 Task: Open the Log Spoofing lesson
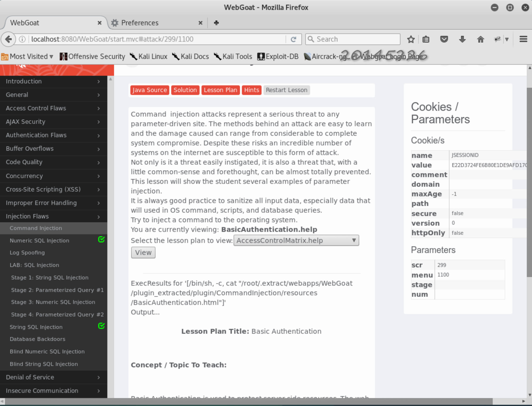[x=27, y=253]
